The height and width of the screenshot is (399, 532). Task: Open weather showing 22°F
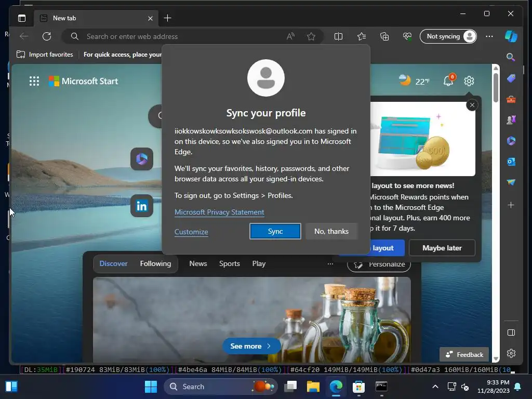[414, 81]
